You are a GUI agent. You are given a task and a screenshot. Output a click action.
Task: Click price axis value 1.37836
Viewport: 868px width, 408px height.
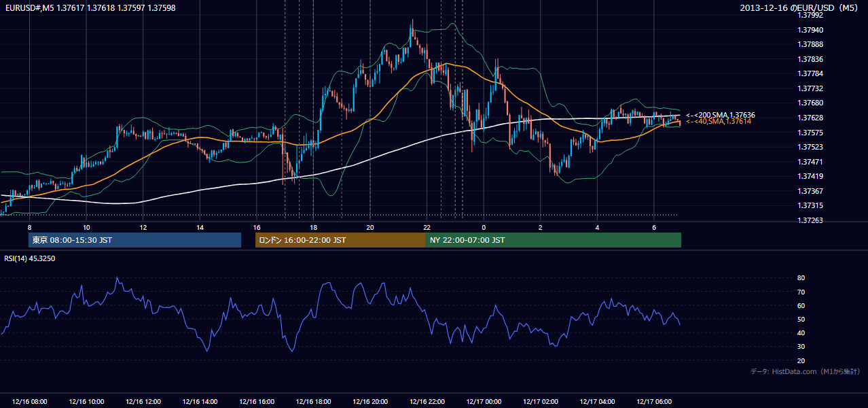811,59
